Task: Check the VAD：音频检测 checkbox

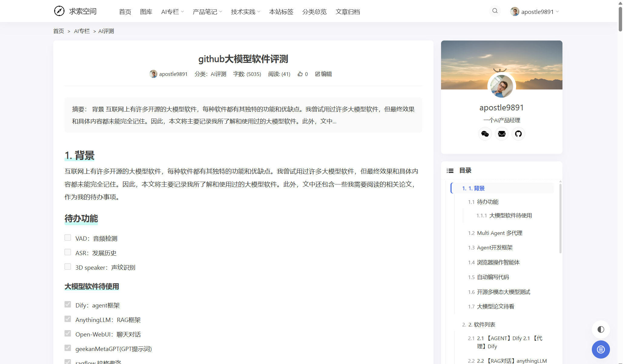Action: [68, 238]
